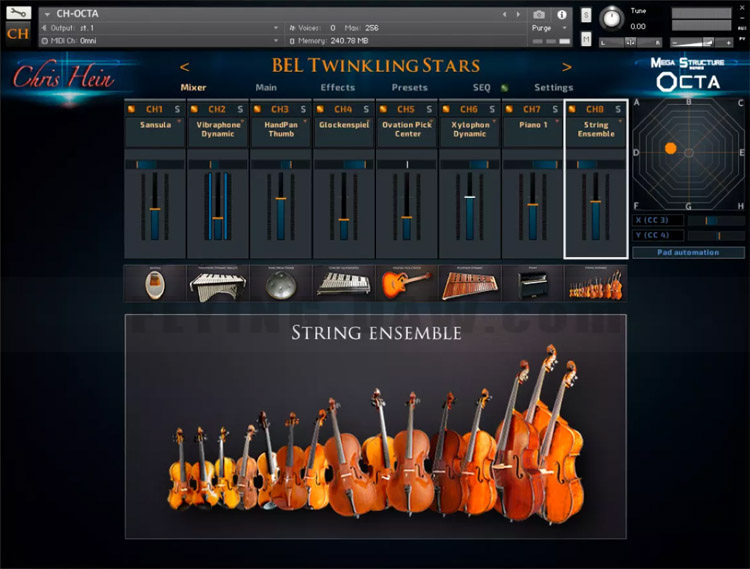Select the Glockenspiel instrument picture
Screen dimensions: 750x569
coord(343,284)
